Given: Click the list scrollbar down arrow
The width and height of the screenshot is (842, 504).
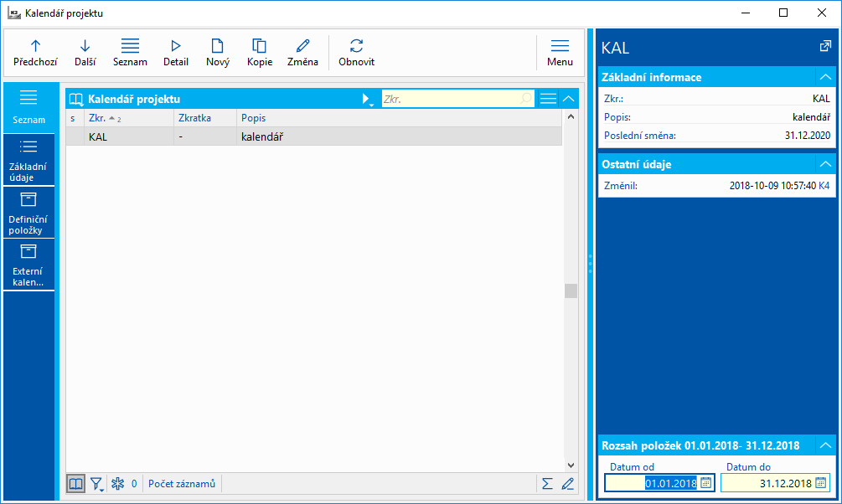Looking at the screenshot, I should (x=571, y=465).
